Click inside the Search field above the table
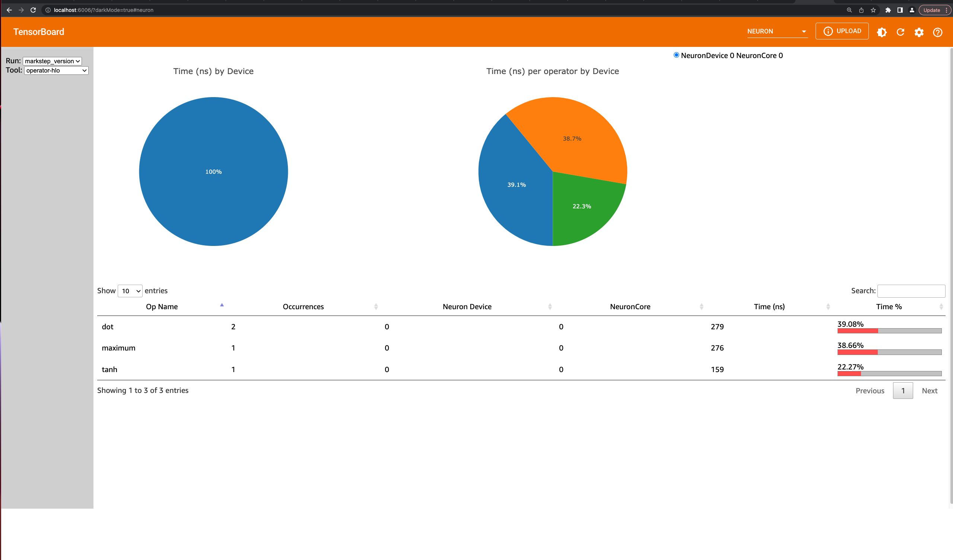 (x=911, y=291)
